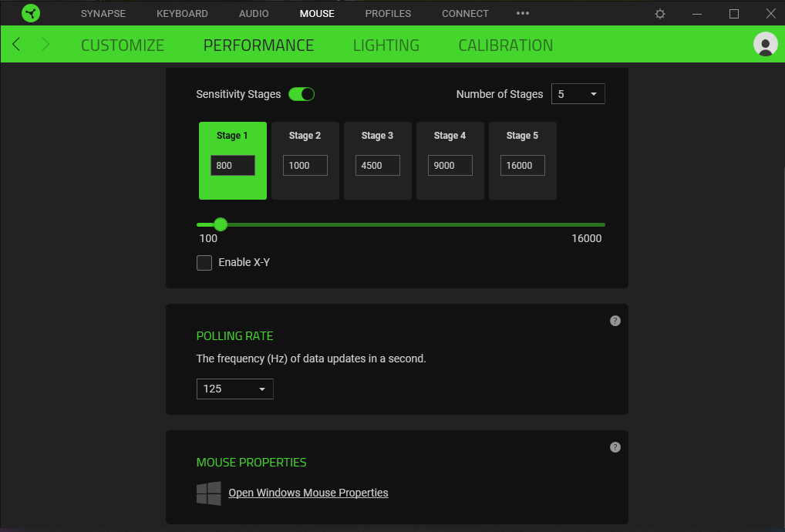This screenshot has height=532, width=785.
Task: Select the Stage 3 sensitivity tile
Action: point(377,160)
